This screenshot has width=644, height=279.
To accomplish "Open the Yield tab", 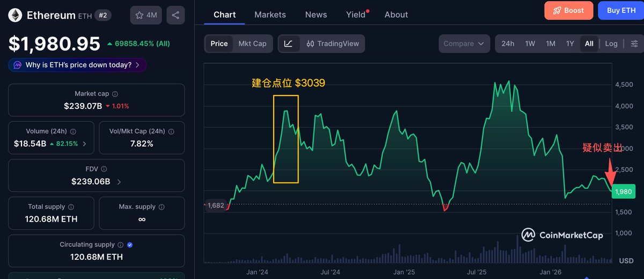I will 356,14.
